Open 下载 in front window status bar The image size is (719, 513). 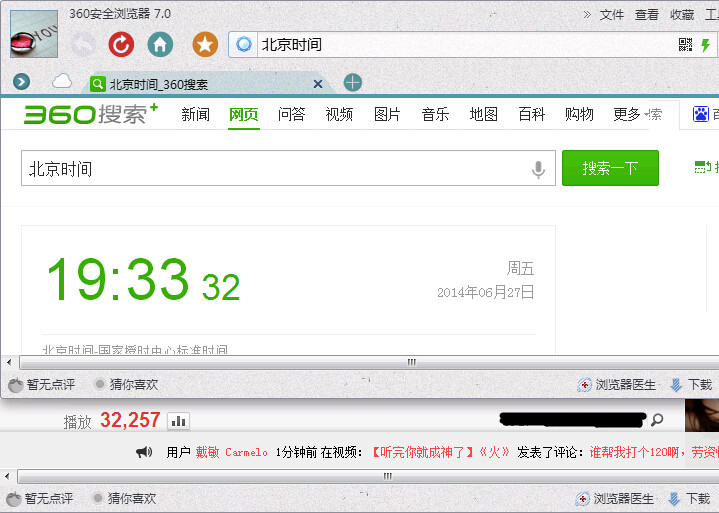[x=691, y=385]
